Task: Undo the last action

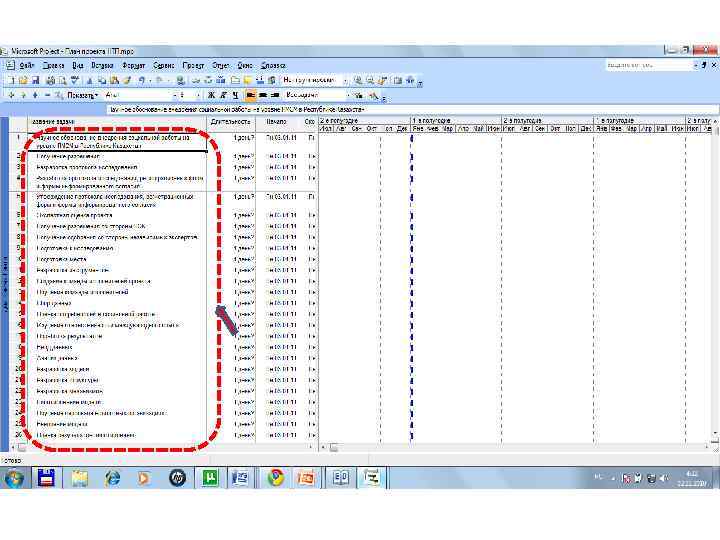Action: pos(142,80)
